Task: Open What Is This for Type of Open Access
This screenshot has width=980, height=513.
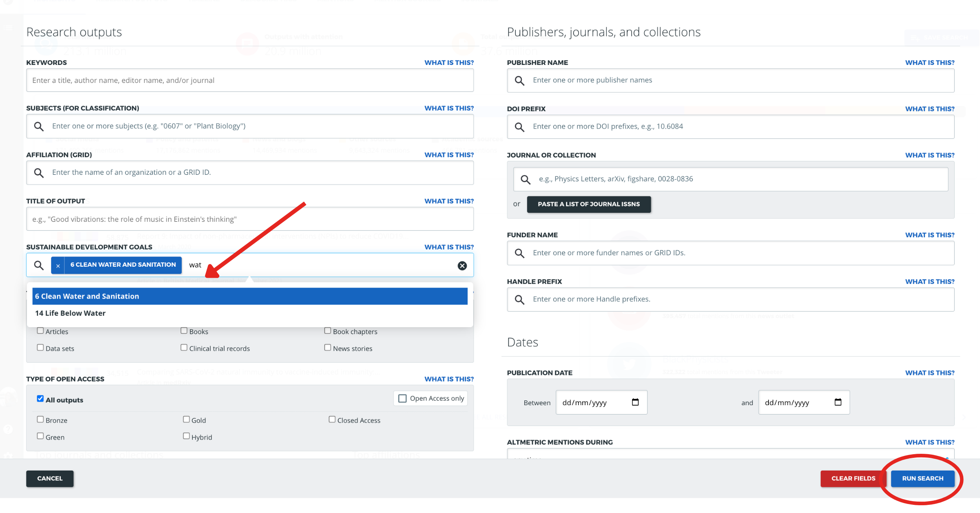Action: point(449,379)
